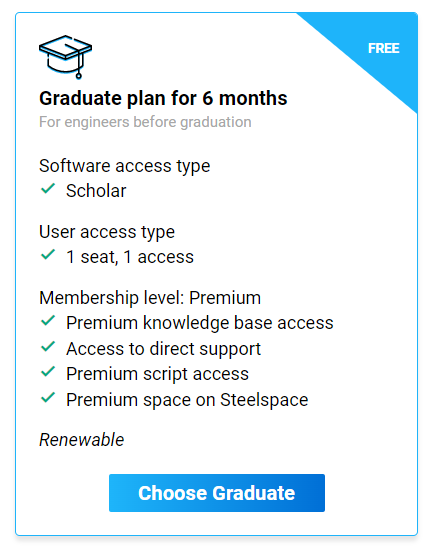Click the Membership level: Premium label

point(150,298)
